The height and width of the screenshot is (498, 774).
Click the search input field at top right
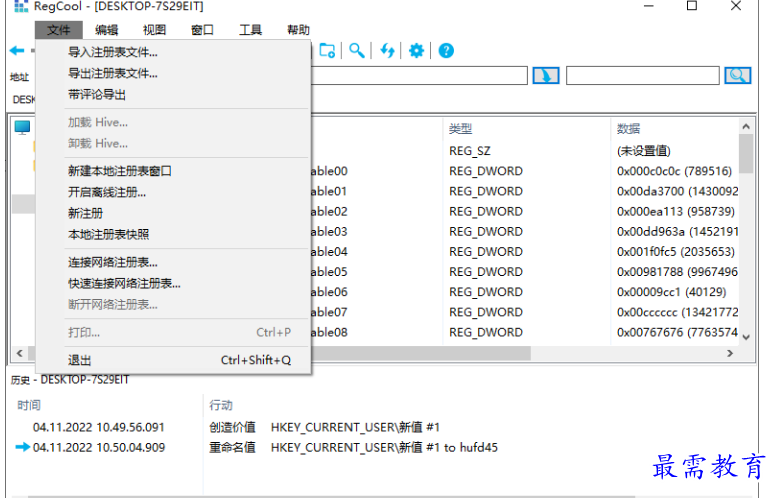pyautogui.click(x=642, y=75)
